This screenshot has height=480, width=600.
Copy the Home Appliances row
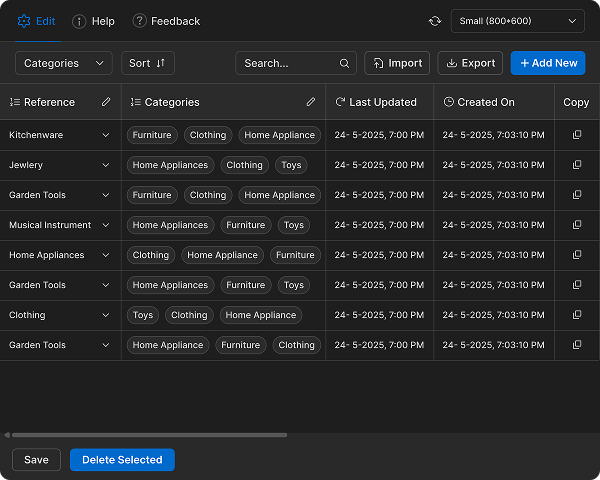point(577,255)
